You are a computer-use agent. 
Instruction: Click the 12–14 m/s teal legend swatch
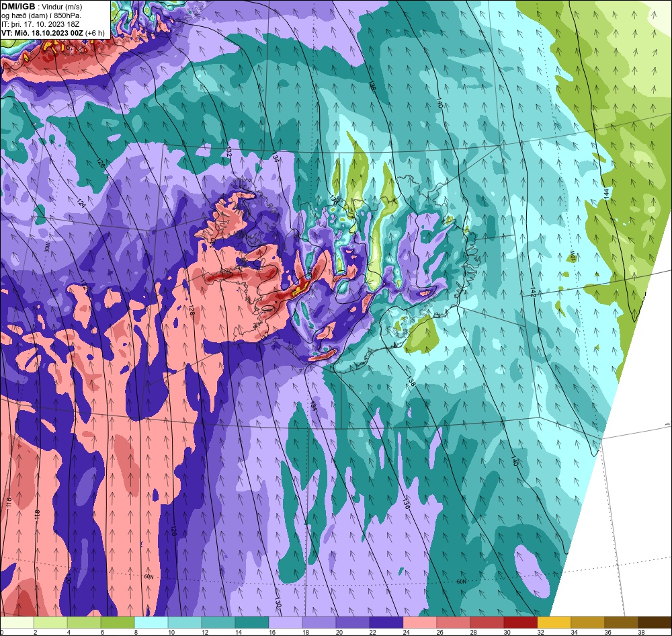click(x=218, y=623)
